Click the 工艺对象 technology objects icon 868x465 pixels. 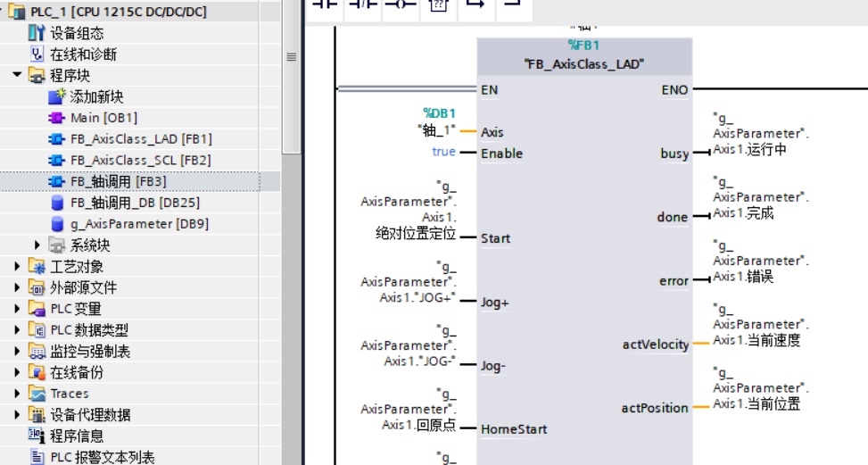coord(37,266)
